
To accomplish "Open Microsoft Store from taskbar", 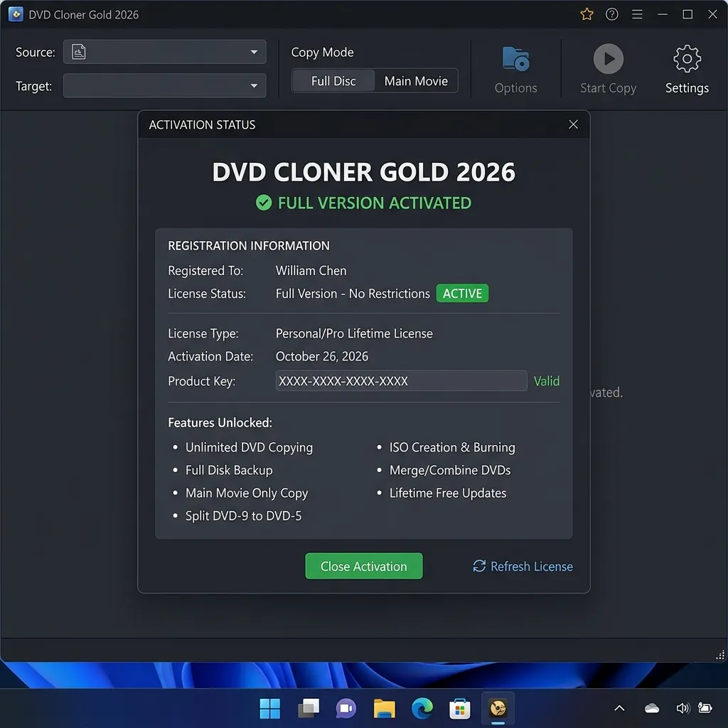I will click(x=460, y=708).
